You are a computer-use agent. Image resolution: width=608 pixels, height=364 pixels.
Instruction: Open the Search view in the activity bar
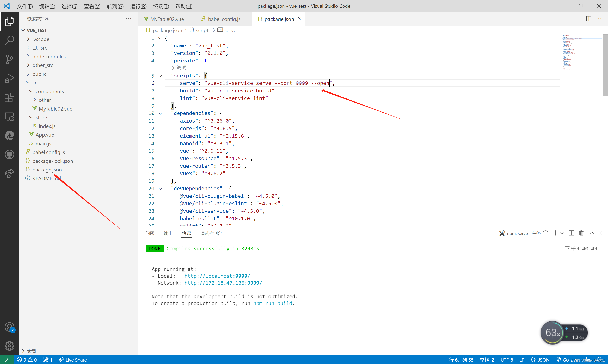point(9,40)
